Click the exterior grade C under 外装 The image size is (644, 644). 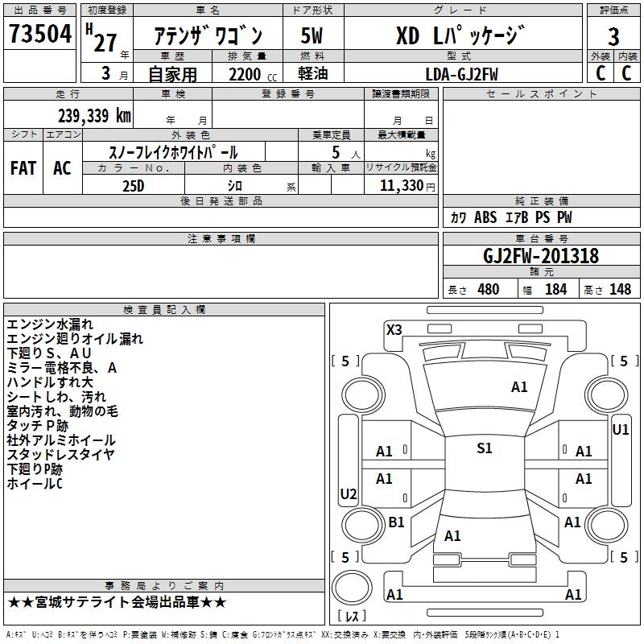pyautogui.click(x=601, y=73)
